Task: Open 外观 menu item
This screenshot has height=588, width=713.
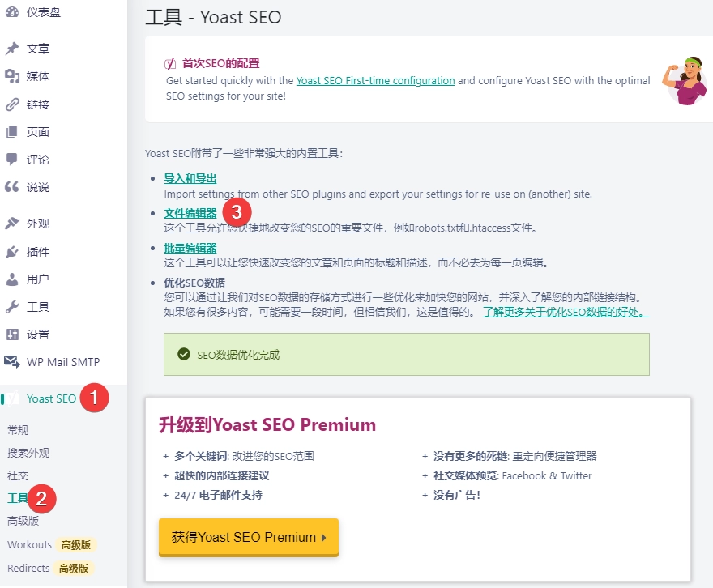Action: point(38,223)
